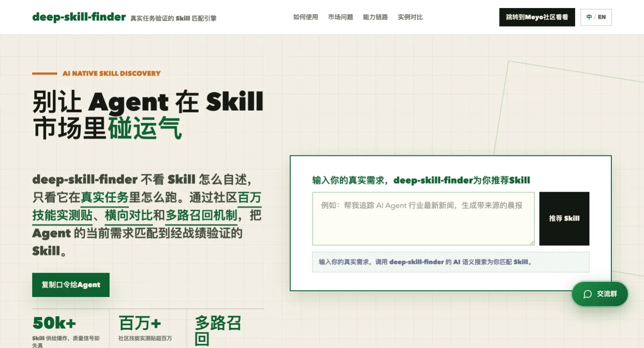Click the 真实任务 underlined text
Screen dimensions: 644x348
click(105, 198)
